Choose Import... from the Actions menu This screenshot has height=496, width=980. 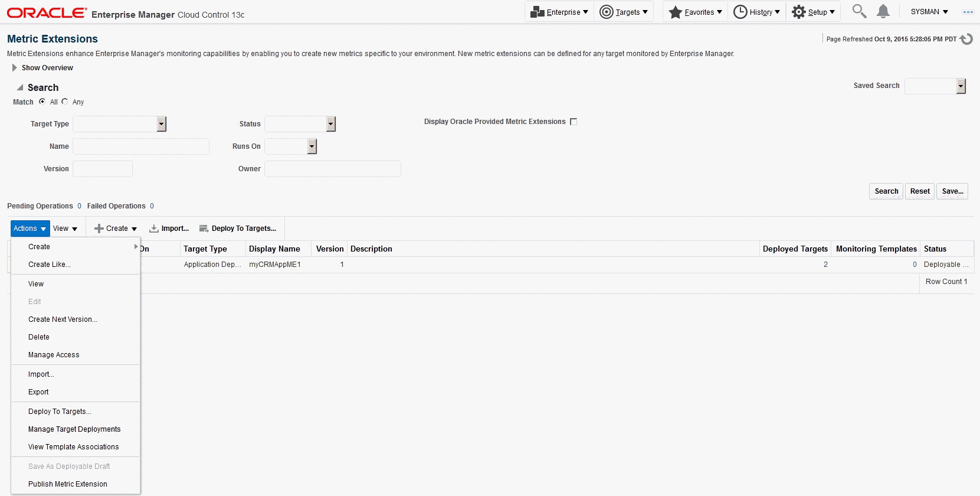point(76,374)
